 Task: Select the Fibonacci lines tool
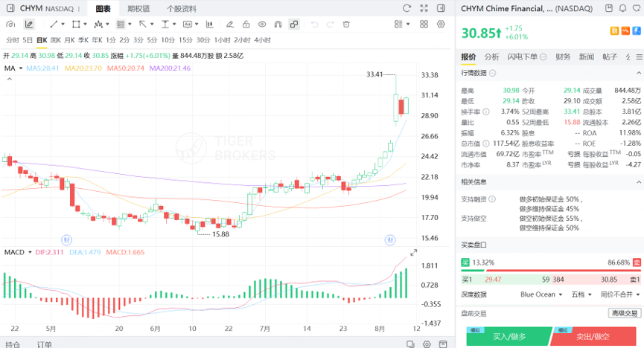[121, 25]
